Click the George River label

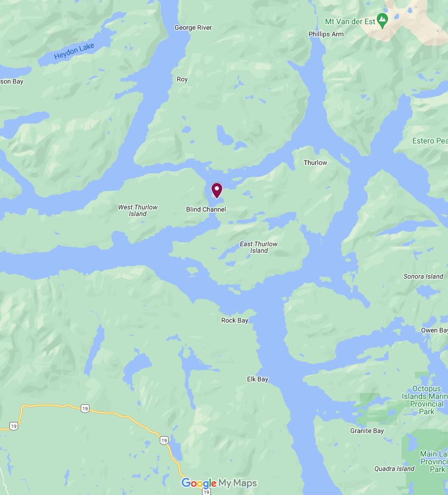tap(193, 27)
